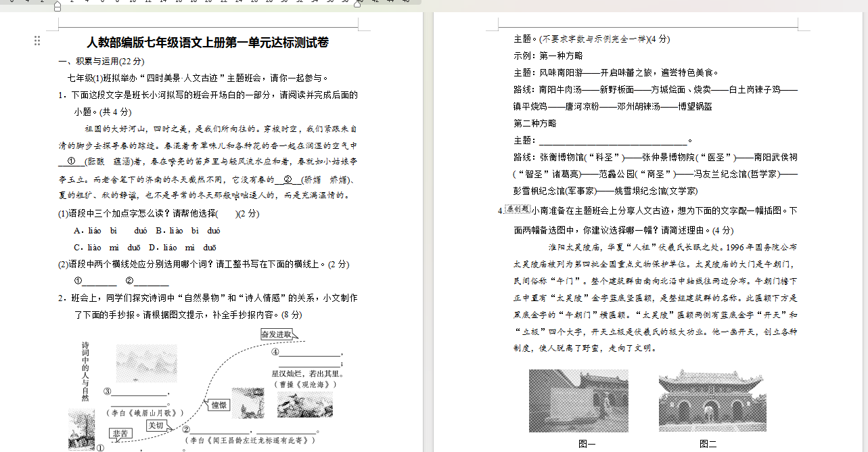
Task: Click the six-dot paragraph drag handle beside title
Action: tap(37, 41)
